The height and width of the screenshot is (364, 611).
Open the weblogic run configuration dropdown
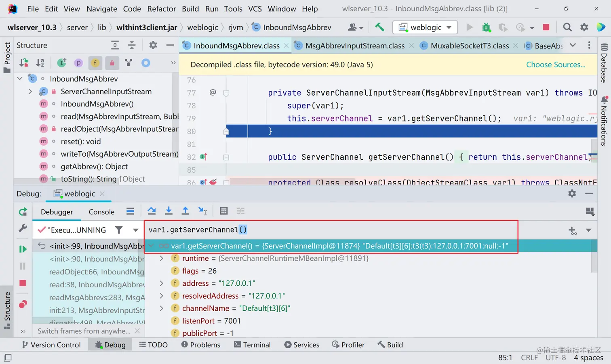pos(425,27)
